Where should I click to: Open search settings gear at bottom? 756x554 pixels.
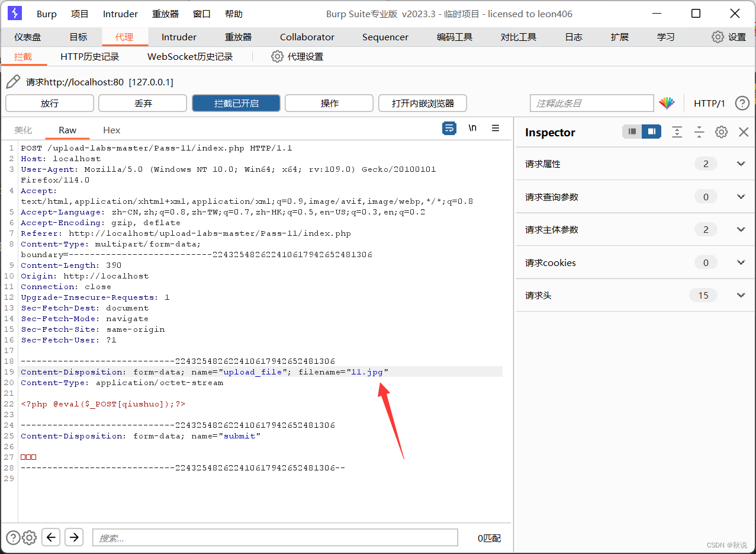[x=29, y=537]
